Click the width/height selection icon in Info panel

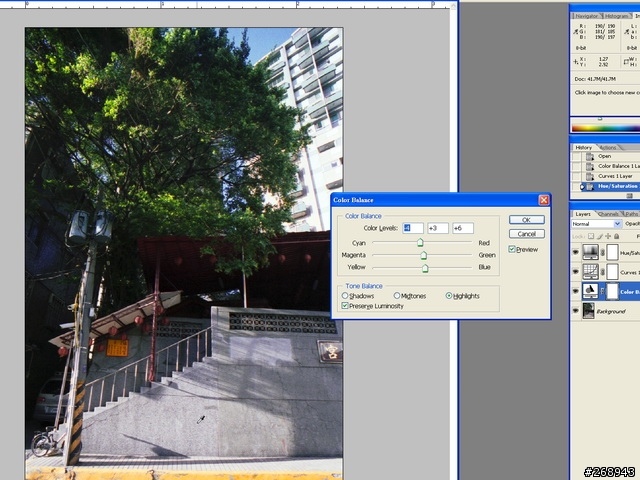pyautogui.click(x=627, y=62)
